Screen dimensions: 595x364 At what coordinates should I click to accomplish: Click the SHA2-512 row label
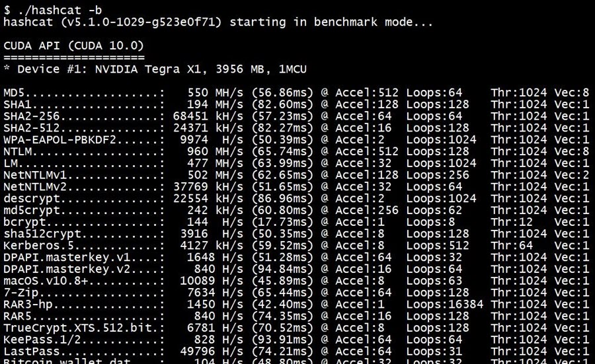pos(32,128)
